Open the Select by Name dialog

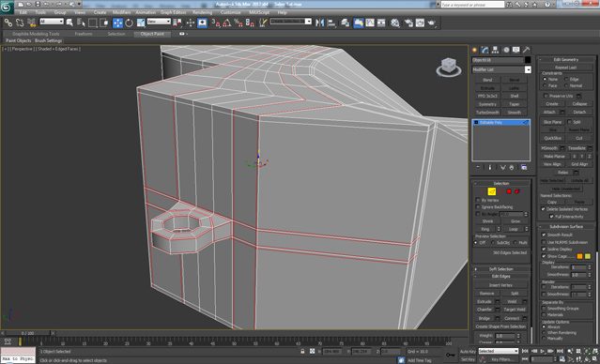click(81, 23)
